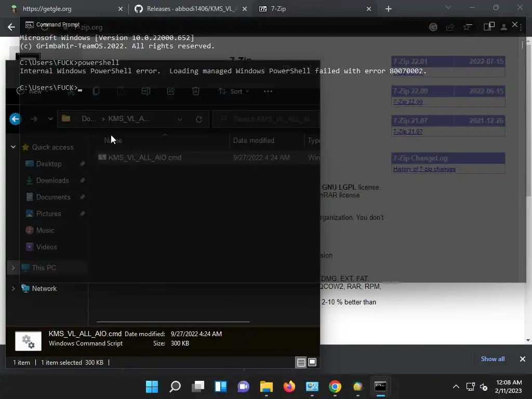The width and height of the screenshot is (532, 399).
Task: Click the 7-Zip 22.00 link
Action: click(408, 102)
